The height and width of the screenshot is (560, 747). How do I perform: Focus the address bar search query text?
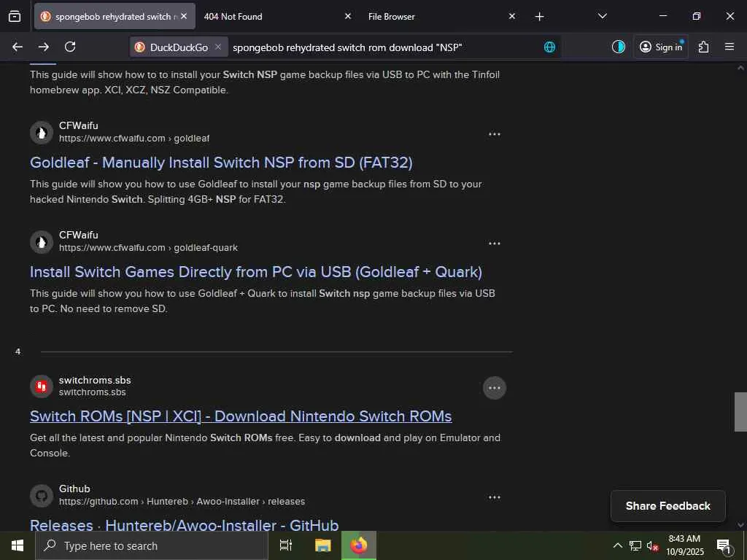pyautogui.click(x=347, y=47)
